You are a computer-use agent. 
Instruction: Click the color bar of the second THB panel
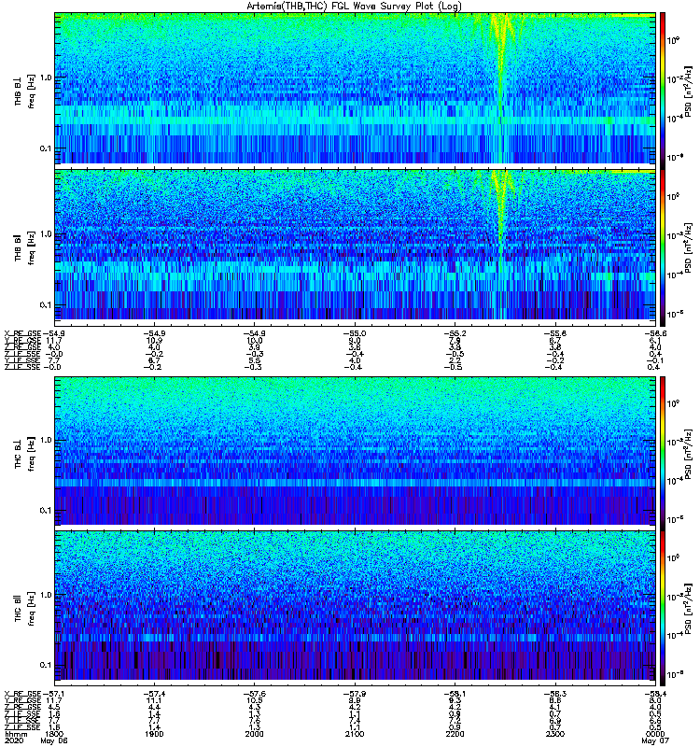[x=663, y=247]
